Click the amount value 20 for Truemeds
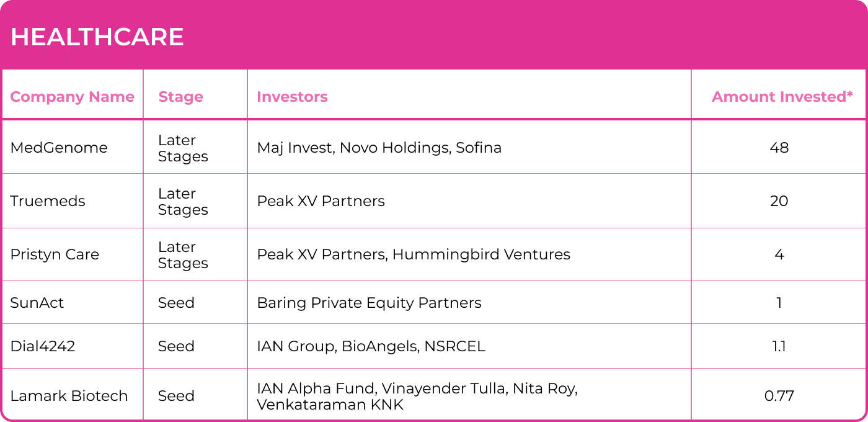Screen dimensions: 868x422 coord(779,201)
